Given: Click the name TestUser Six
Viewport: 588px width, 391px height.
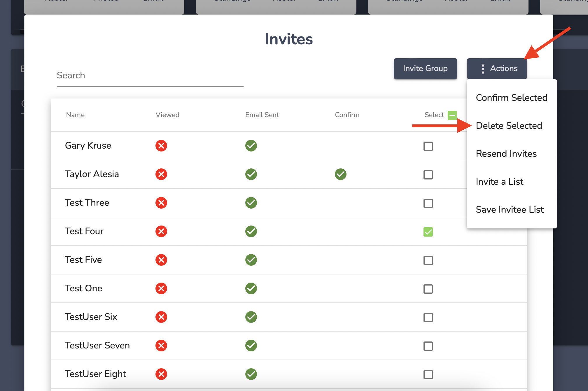Looking at the screenshot, I should click(x=91, y=317).
